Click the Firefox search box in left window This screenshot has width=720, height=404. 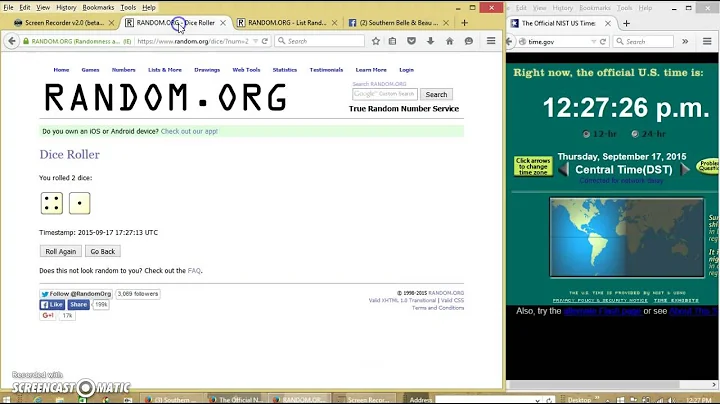[x=320, y=41]
